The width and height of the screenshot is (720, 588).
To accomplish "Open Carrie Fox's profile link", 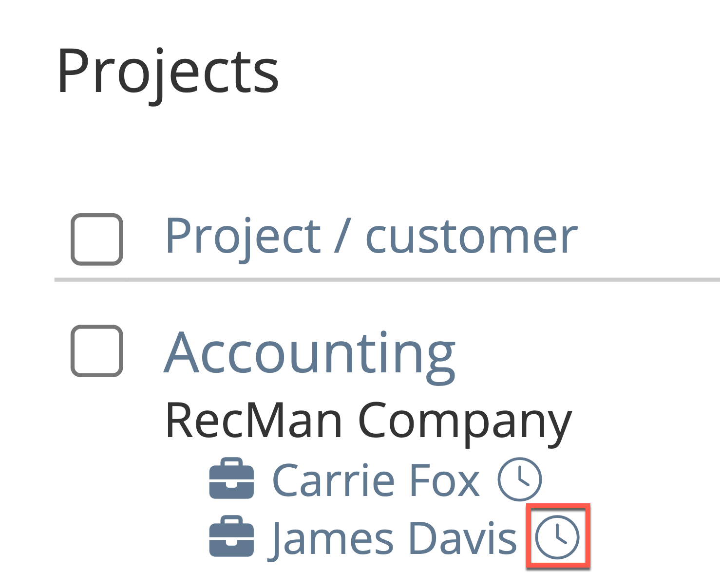I will click(x=376, y=480).
